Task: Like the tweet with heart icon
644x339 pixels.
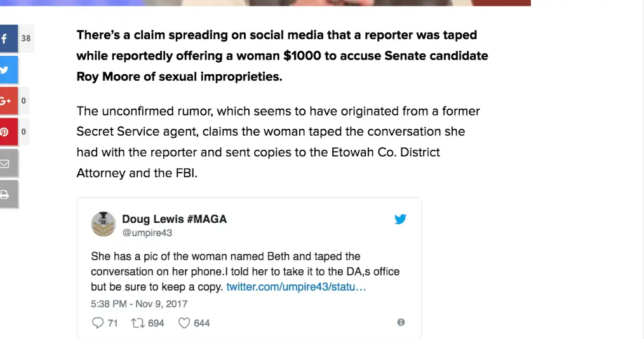Action: point(184,323)
